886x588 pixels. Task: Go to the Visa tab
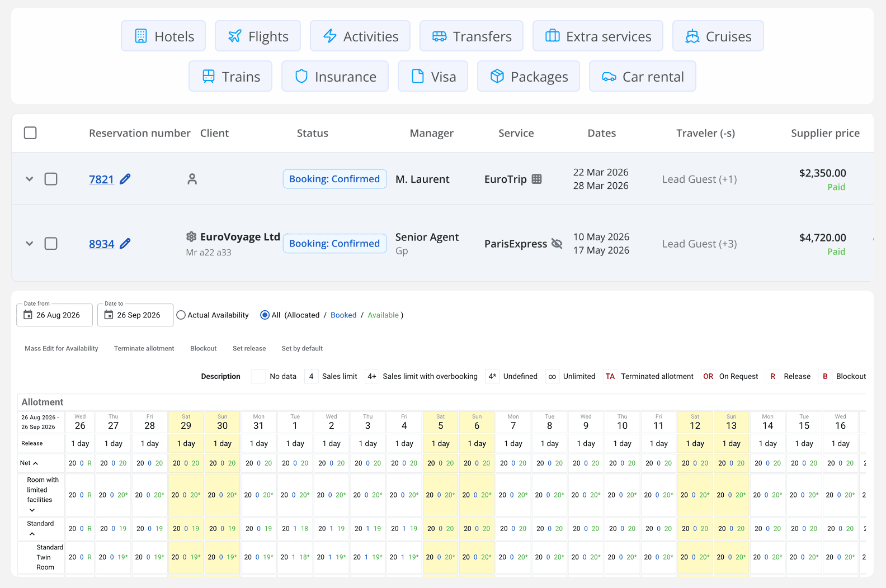pos(433,77)
